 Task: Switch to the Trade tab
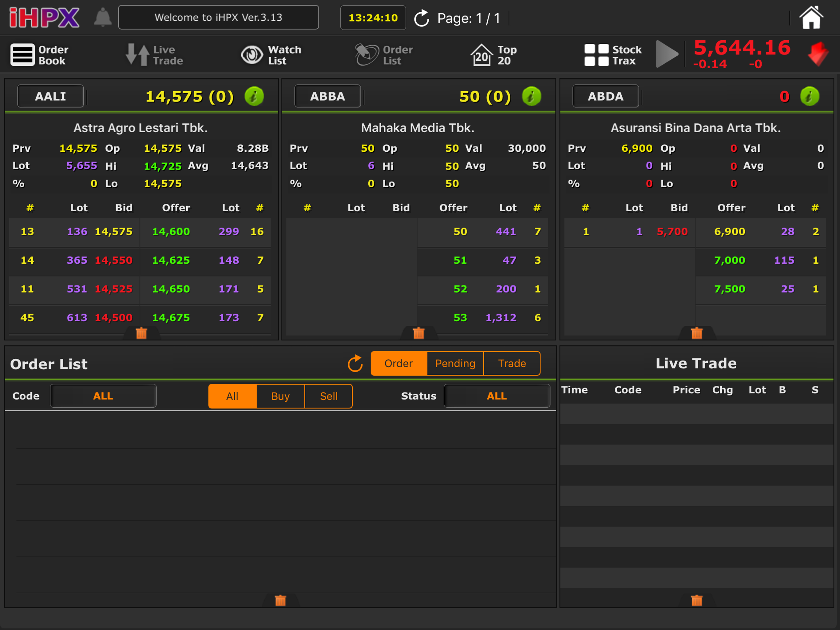pos(512,364)
